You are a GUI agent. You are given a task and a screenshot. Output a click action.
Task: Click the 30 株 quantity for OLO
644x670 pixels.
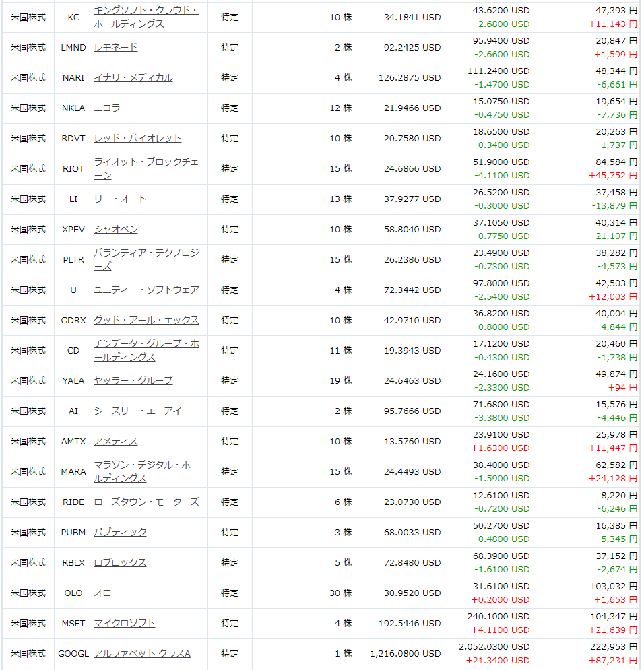tap(341, 594)
